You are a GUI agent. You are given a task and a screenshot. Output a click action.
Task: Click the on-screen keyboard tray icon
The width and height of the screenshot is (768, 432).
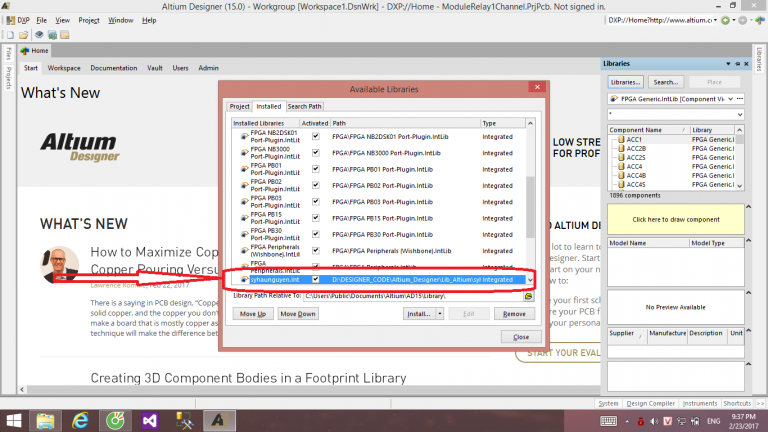[608, 421]
